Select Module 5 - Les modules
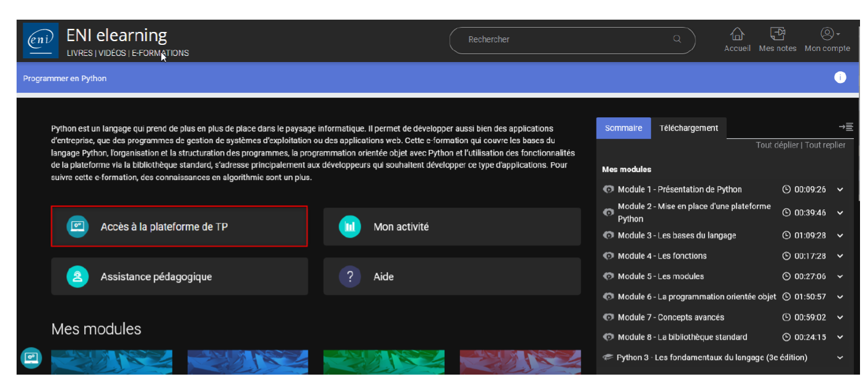 pyautogui.click(x=661, y=276)
